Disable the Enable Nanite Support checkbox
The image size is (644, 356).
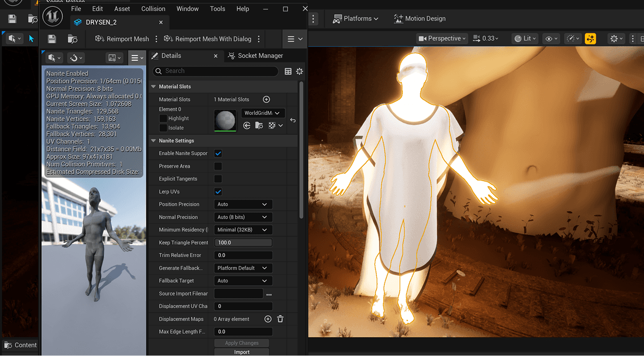(218, 153)
